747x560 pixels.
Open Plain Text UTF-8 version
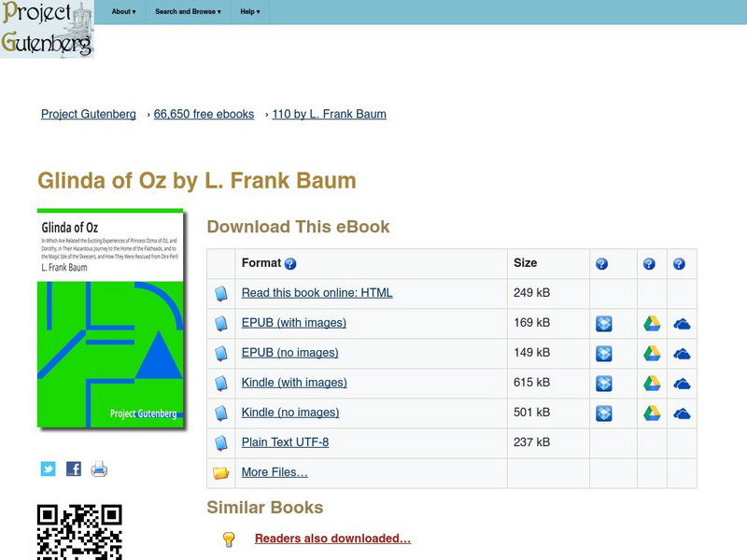click(286, 442)
